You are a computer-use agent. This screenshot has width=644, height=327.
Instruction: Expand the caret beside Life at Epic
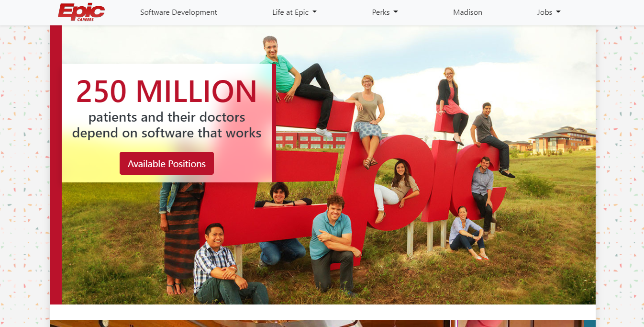click(x=314, y=12)
